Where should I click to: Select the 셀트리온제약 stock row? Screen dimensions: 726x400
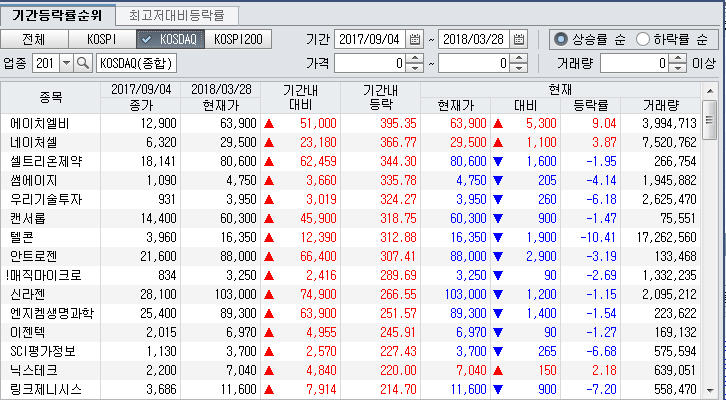pyautogui.click(x=351, y=162)
